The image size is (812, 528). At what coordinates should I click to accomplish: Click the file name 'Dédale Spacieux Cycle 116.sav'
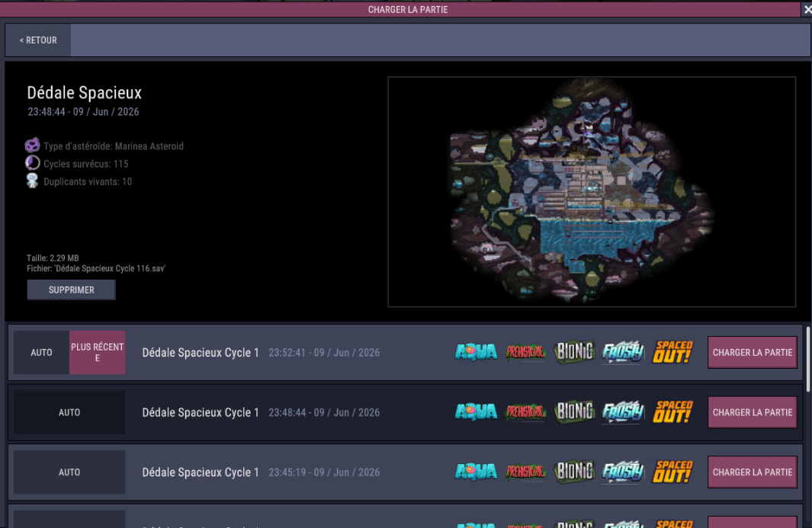pyautogui.click(x=110, y=268)
